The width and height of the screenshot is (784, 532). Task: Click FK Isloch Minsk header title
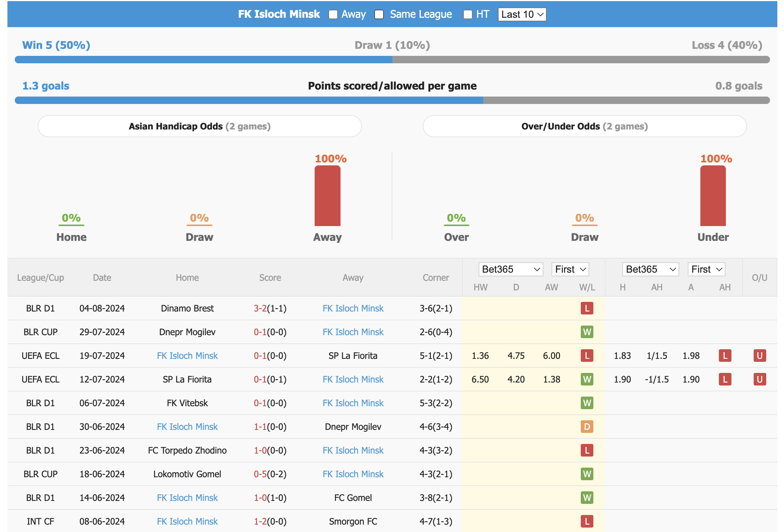click(x=279, y=14)
